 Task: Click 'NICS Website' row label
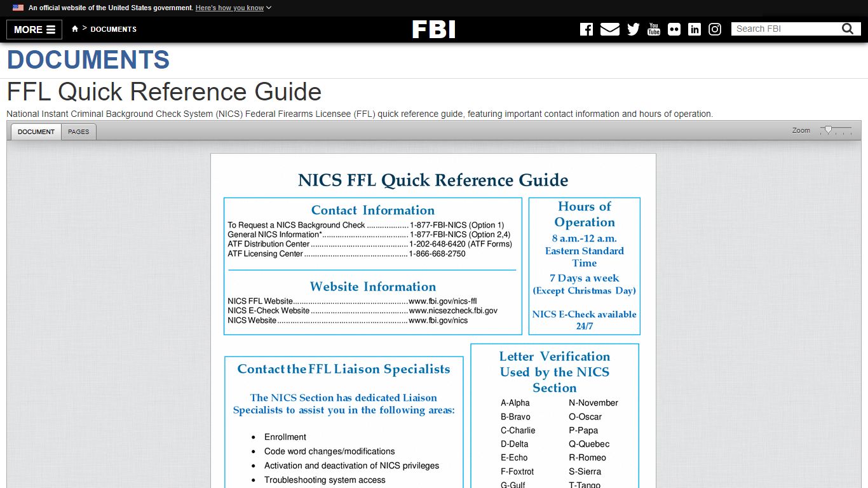pos(252,320)
